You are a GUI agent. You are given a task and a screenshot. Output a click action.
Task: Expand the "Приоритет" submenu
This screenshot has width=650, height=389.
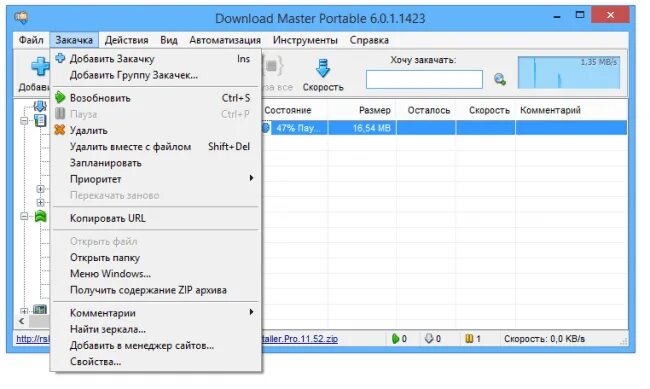point(156,179)
